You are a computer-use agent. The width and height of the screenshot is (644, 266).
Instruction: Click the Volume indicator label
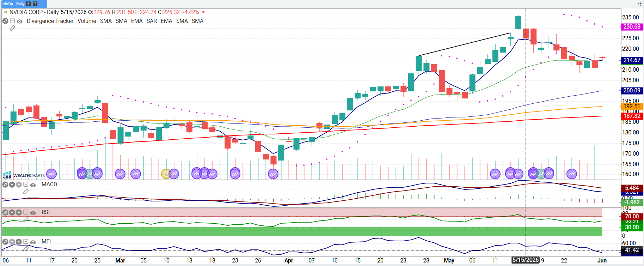(x=87, y=21)
